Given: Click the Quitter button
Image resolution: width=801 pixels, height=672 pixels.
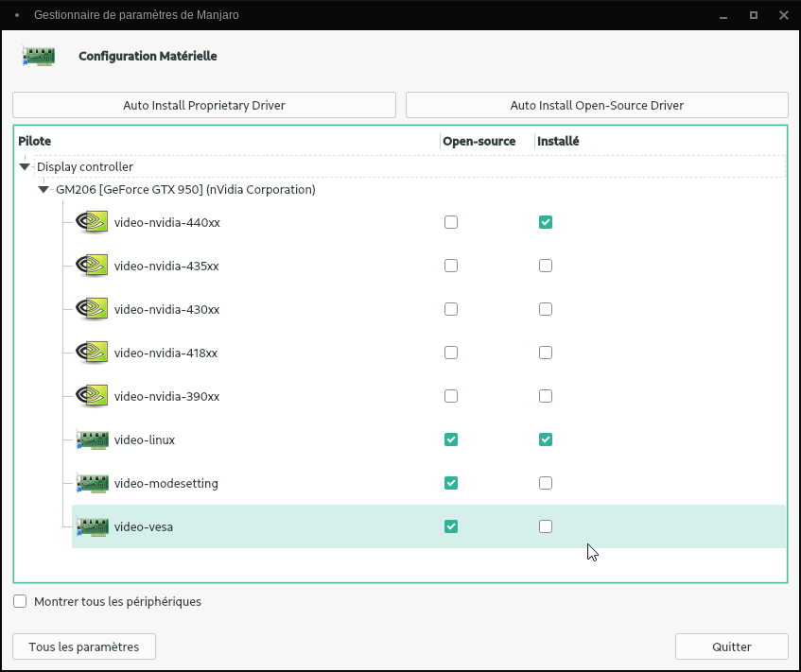Looking at the screenshot, I should [732, 647].
